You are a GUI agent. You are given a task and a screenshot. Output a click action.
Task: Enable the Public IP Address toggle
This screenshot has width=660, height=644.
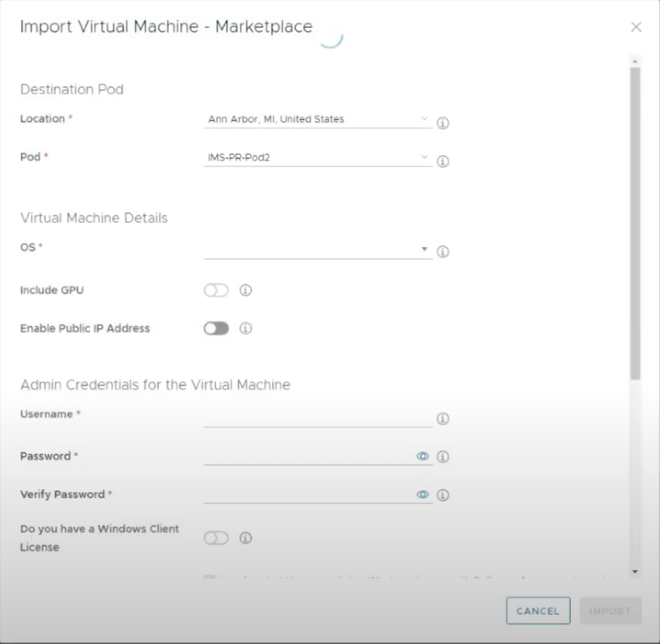216,328
